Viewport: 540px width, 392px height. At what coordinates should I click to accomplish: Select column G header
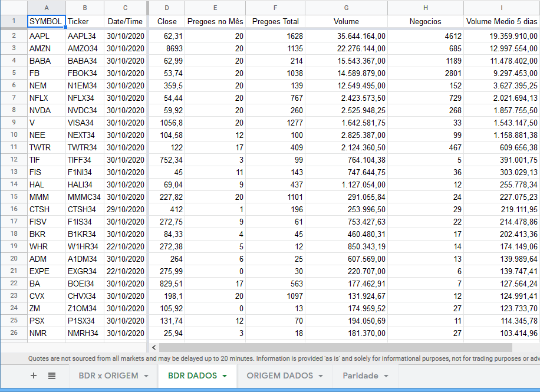click(x=346, y=8)
